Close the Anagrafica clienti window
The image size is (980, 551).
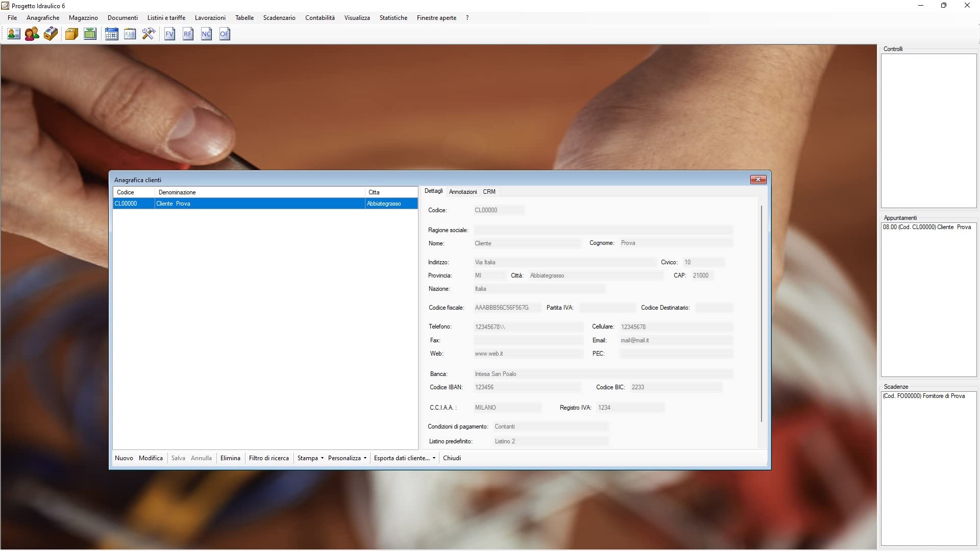758,180
